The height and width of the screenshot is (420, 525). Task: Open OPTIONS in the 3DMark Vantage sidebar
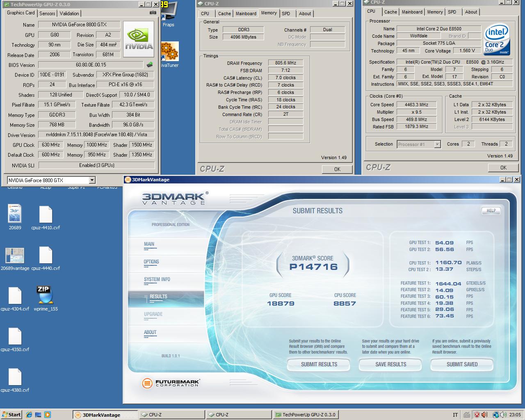[151, 262]
